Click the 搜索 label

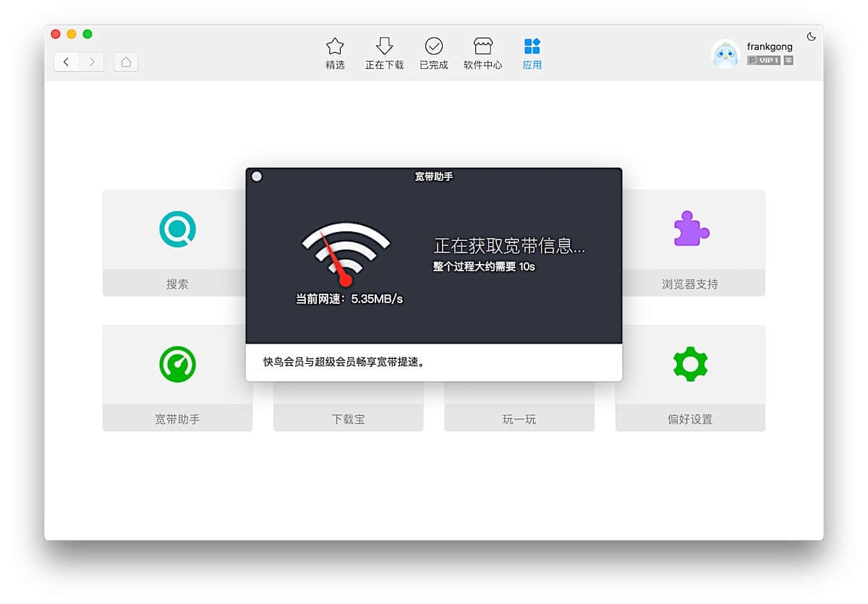177,284
